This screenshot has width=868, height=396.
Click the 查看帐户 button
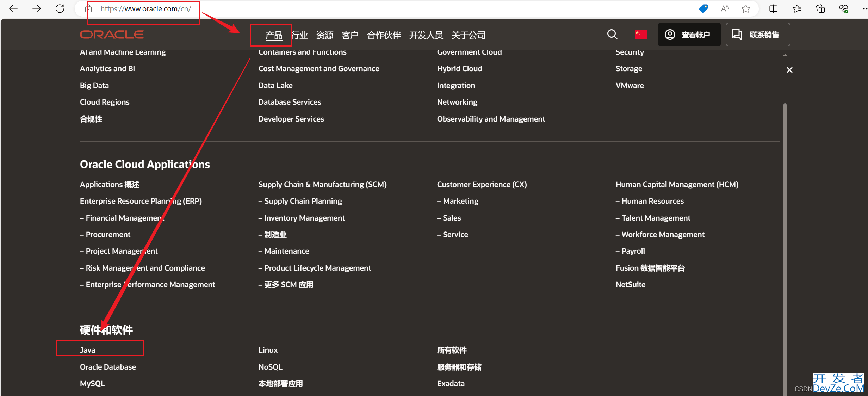pos(689,35)
